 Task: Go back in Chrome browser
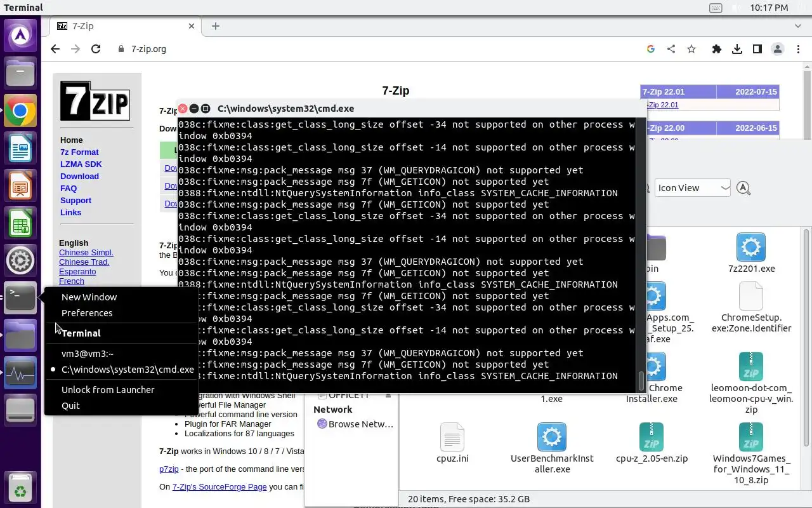click(55, 49)
